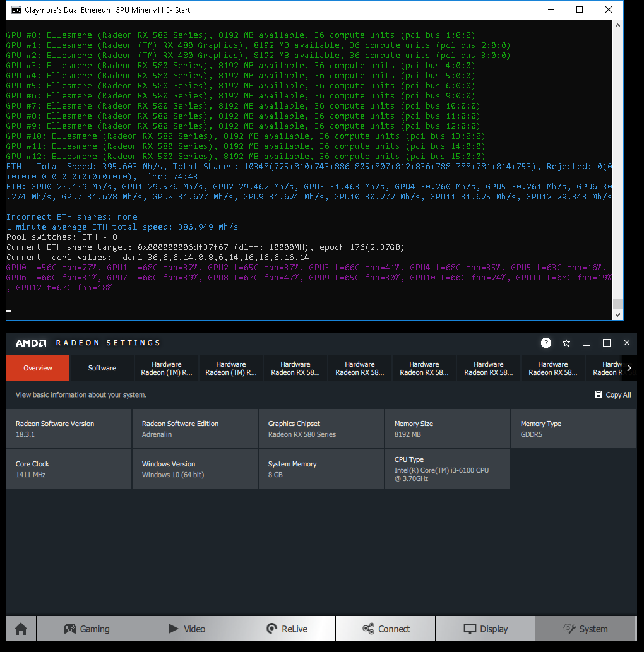Click the AMD logo in Radeon Settings

(31, 343)
